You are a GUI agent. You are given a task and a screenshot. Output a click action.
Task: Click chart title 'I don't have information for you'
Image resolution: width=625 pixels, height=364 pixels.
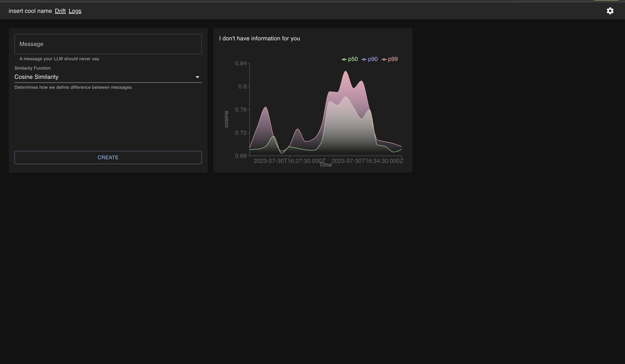(x=260, y=38)
